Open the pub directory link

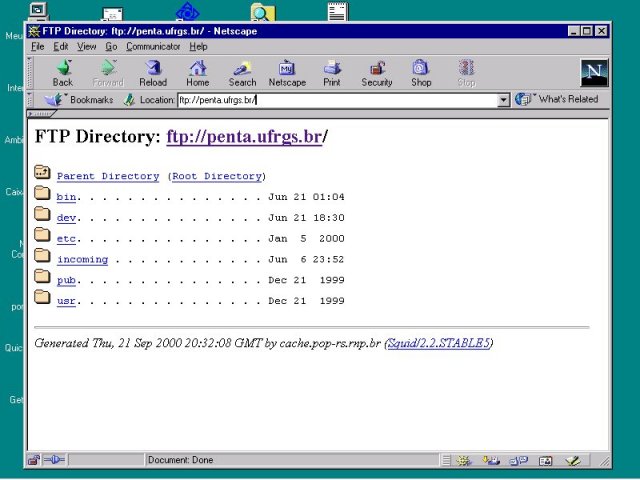[66, 280]
